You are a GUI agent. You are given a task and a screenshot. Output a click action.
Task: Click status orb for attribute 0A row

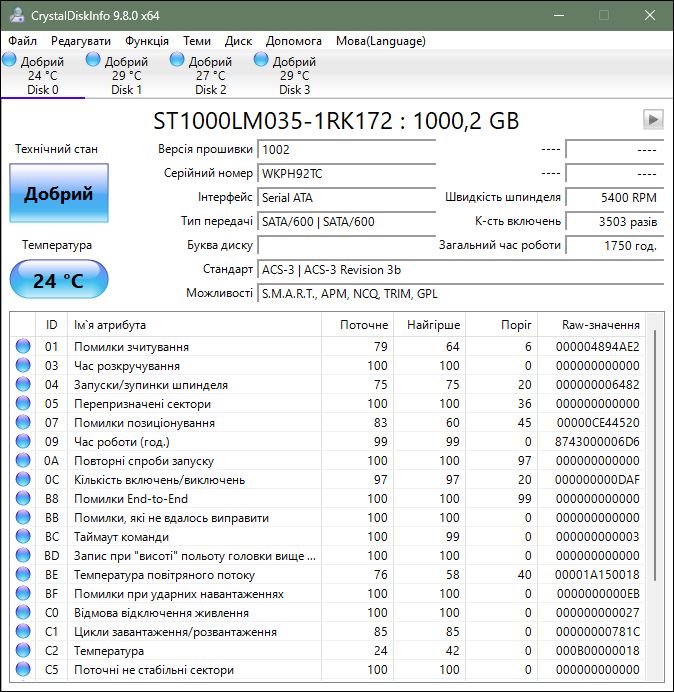[23, 460]
